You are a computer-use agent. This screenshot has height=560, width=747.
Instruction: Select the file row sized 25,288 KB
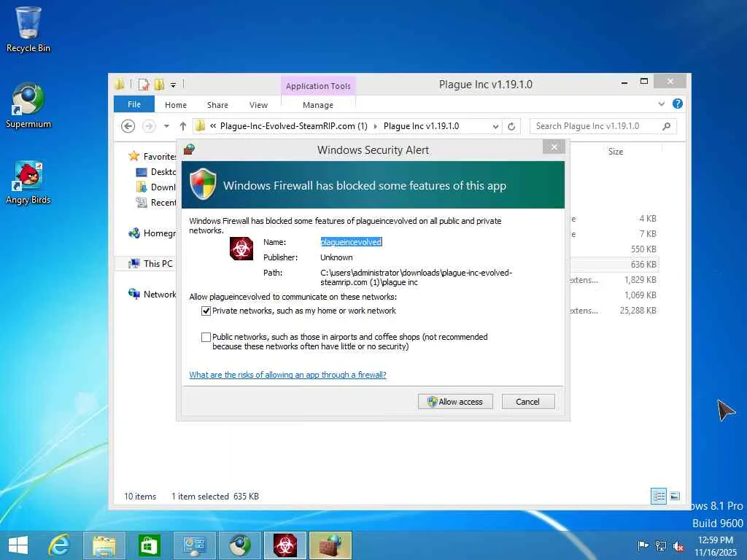click(x=614, y=311)
